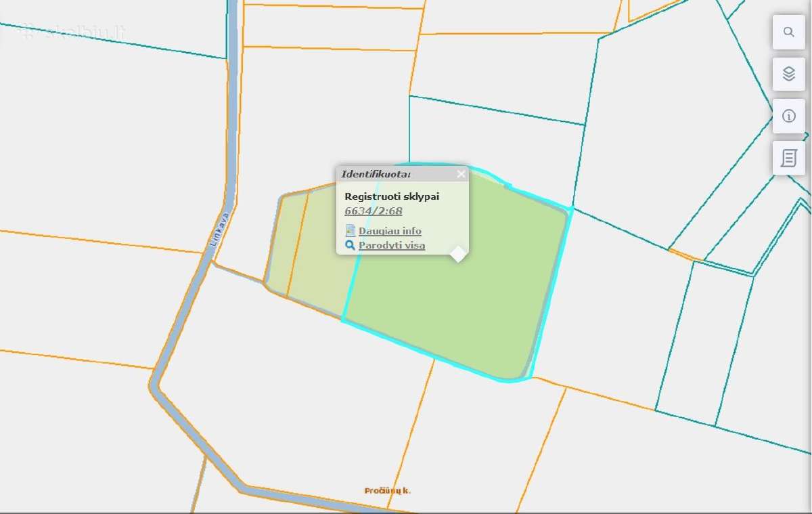Open the map search tool

(788, 32)
